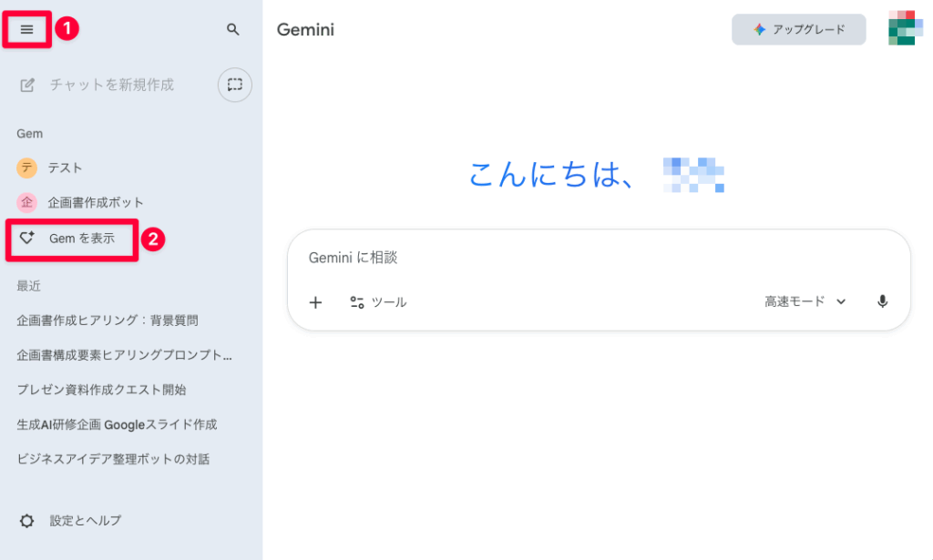Click the search icon in the sidebar

tap(232, 29)
